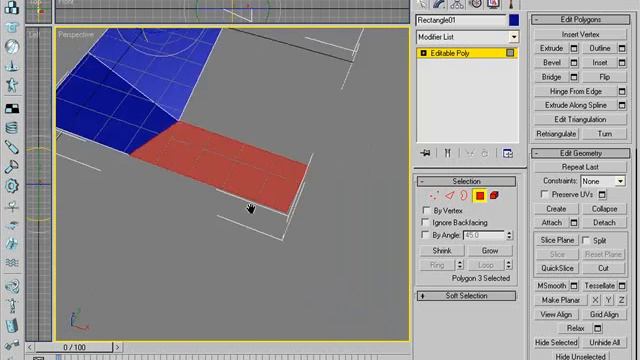Create Deforming Mesh Collection figure icon
Image resolution: width=640 pixels, height=360 pixels.
(12, 85)
